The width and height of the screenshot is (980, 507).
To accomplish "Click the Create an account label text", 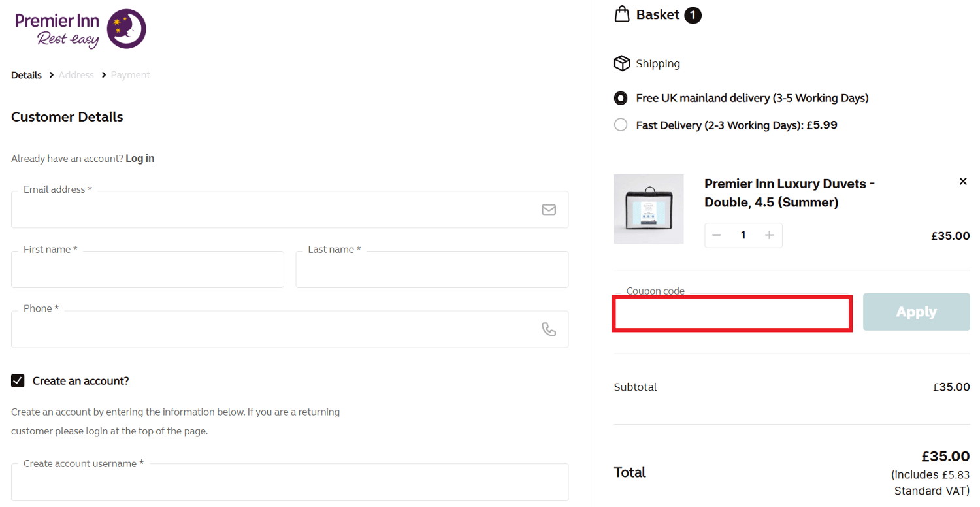I will [81, 381].
